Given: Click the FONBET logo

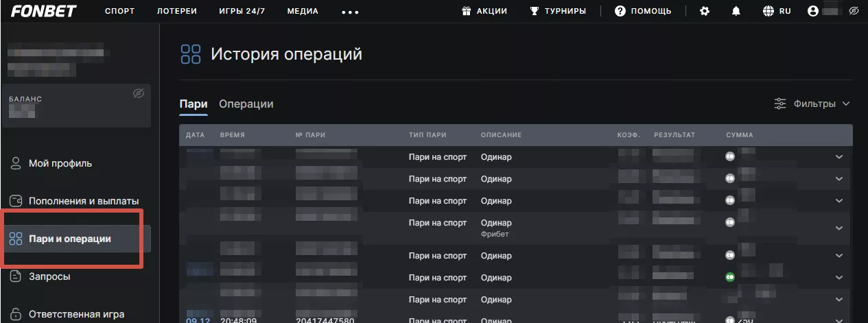Looking at the screenshot, I should [x=43, y=11].
